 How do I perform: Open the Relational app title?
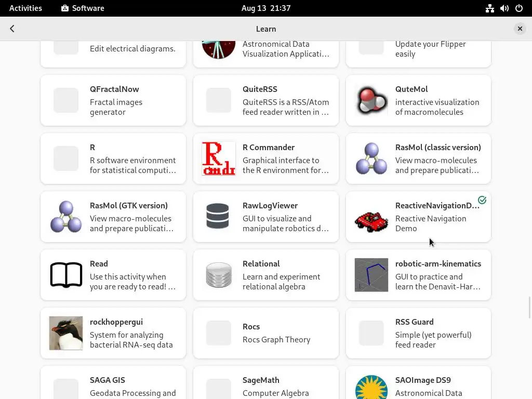point(261,263)
